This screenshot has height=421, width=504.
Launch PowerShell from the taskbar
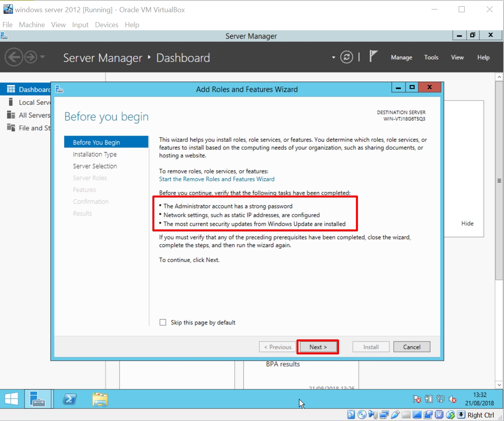pyautogui.click(x=70, y=399)
